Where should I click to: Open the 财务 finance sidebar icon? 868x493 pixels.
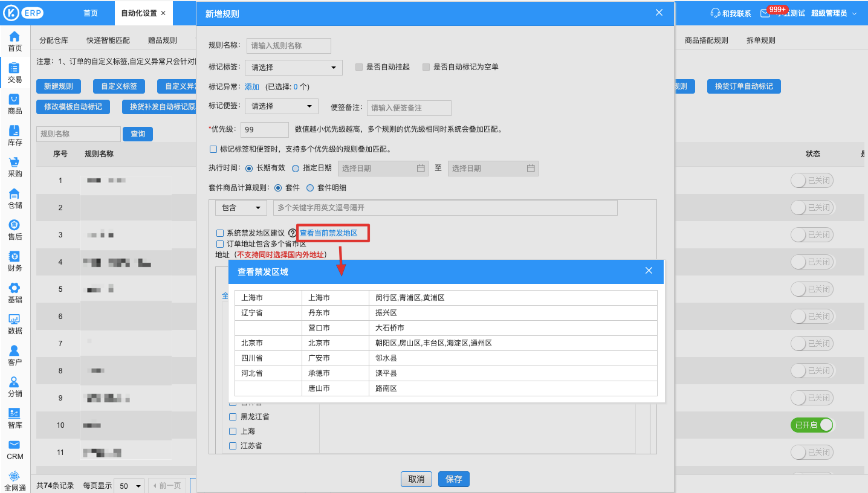(15, 256)
